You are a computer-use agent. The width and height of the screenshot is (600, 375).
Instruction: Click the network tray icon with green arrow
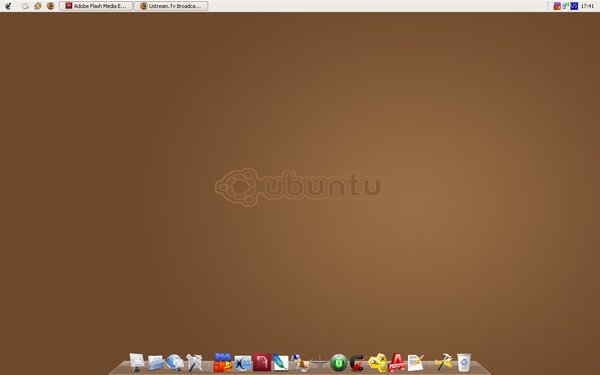pos(565,6)
